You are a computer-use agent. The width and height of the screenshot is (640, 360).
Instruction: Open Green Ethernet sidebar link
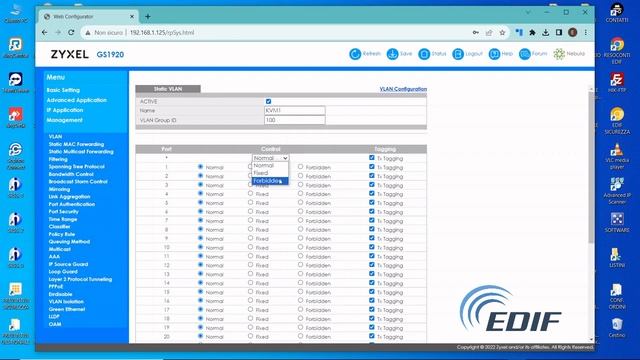coord(67,309)
